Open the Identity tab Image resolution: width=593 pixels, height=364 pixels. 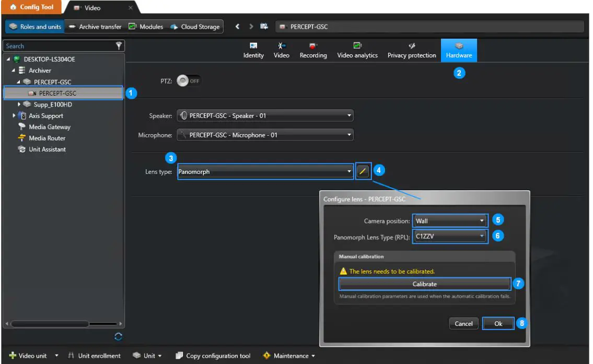pos(253,50)
